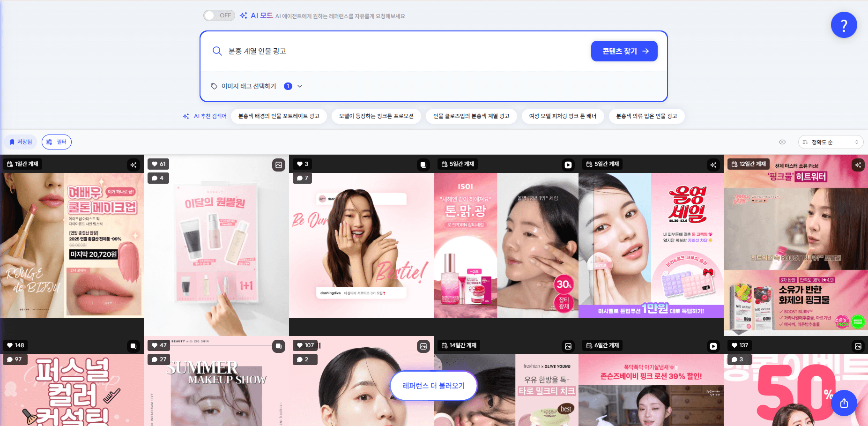Click the image type icon on 이달의 원쁠원 card
This screenshot has height=426, width=868.
[x=279, y=165]
